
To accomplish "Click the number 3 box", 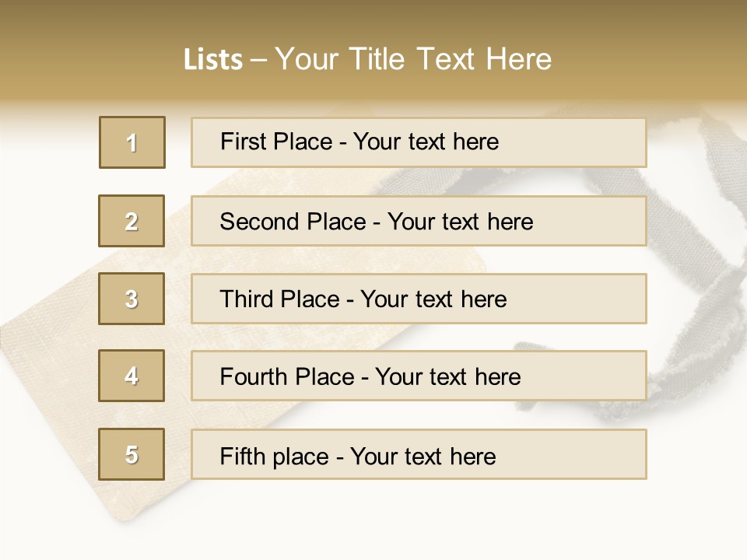I will point(132,299).
